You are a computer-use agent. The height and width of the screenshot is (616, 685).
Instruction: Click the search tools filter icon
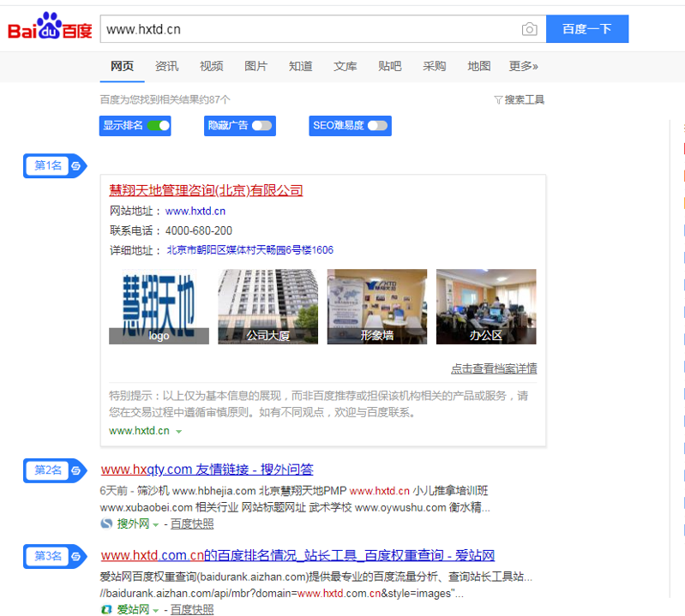point(498,100)
